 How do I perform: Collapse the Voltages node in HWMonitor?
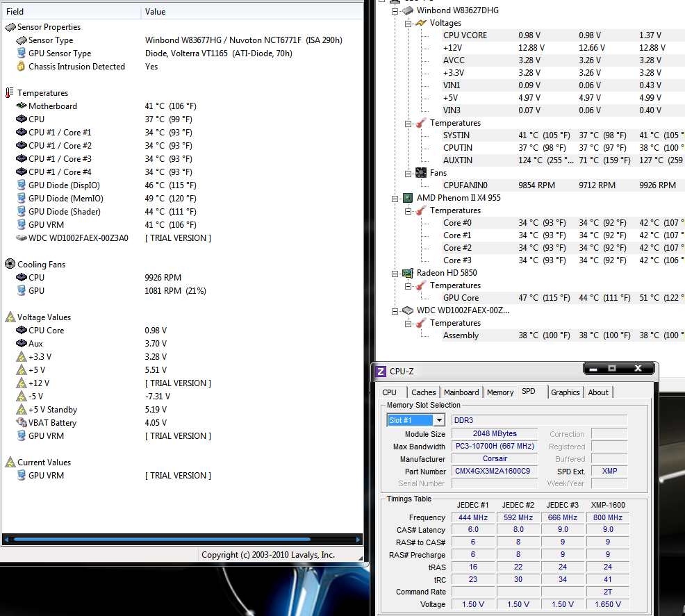point(408,24)
